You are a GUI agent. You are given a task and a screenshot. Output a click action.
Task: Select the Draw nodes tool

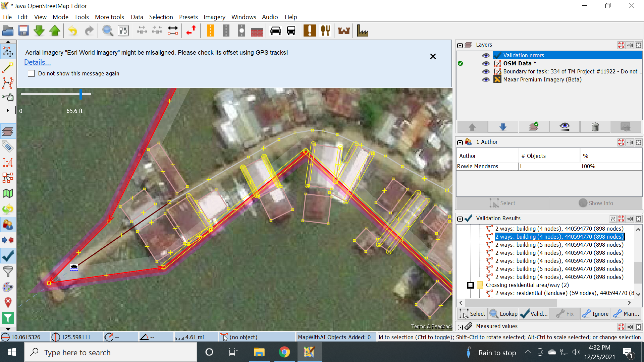[8, 67]
